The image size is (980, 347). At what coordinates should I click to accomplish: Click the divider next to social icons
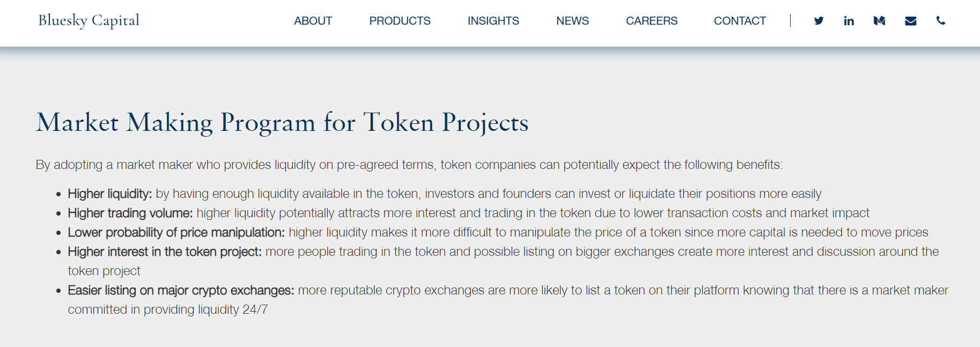pos(791,20)
